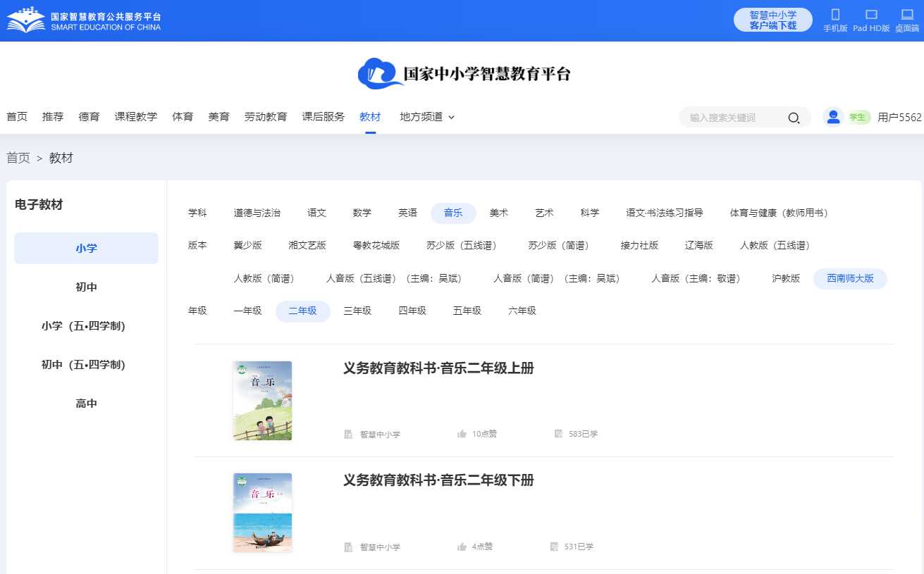Select 初中 in the sidebar
Viewport: 924px width, 574px height.
coord(86,287)
